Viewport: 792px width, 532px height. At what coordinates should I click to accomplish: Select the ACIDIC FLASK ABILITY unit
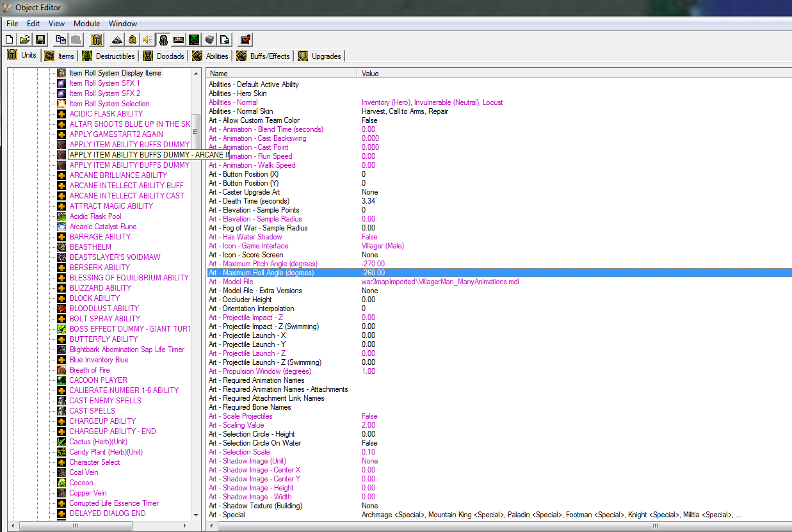(106, 114)
